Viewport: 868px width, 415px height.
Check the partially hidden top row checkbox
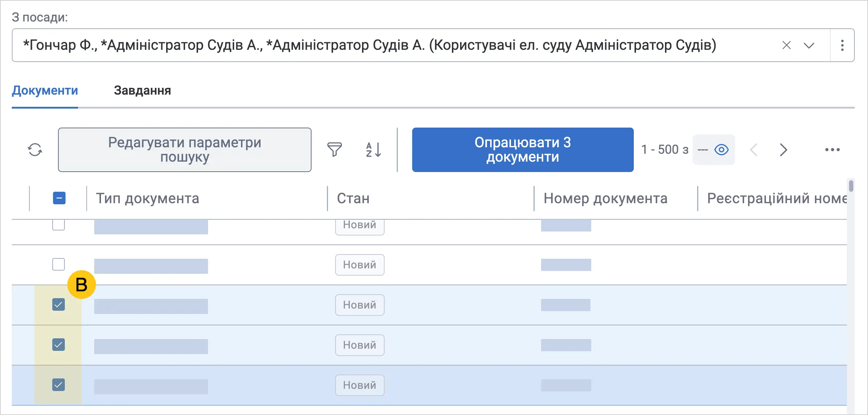click(x=58, y=225)
